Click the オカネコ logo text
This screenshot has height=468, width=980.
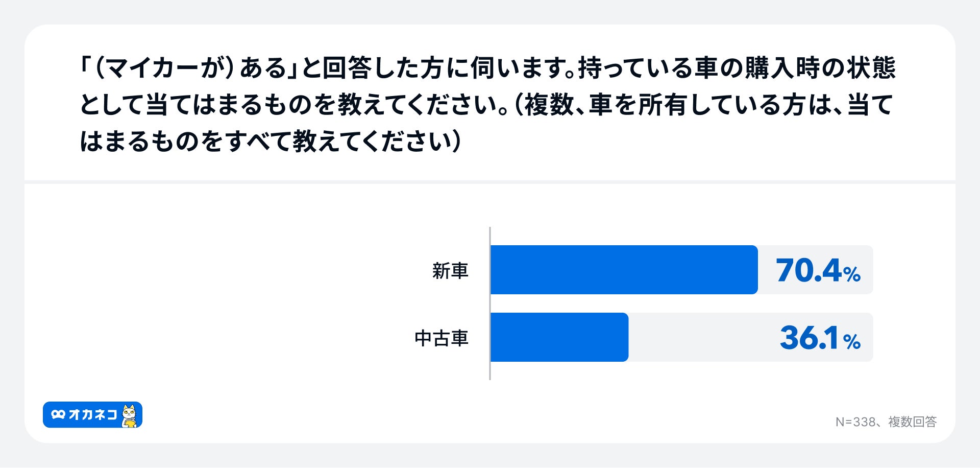[92, 414]
